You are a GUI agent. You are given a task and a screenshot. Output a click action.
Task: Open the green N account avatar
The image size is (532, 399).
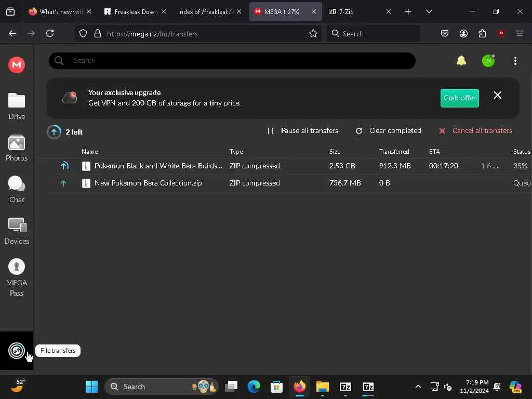coord(488,61)
